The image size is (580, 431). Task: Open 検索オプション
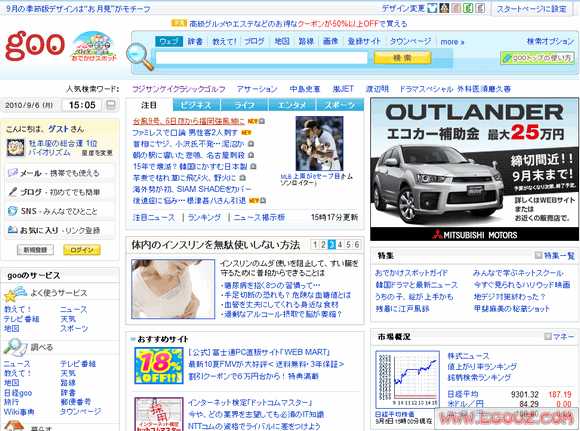[x=550, y=41]
